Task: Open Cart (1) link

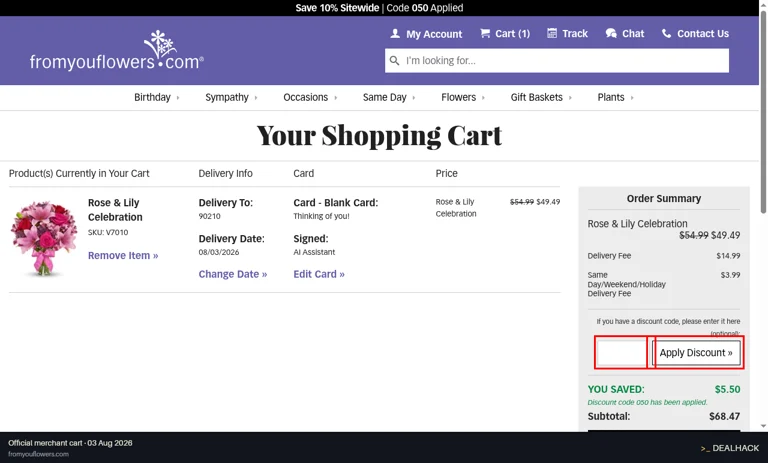Action: pos(505,34)
